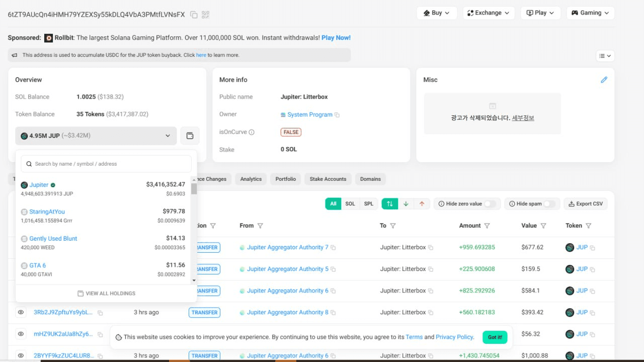Click the holdings list scrollbar thumb
Image resolution: width=644 pixels, height=362 pixels.
click(194, 189)
